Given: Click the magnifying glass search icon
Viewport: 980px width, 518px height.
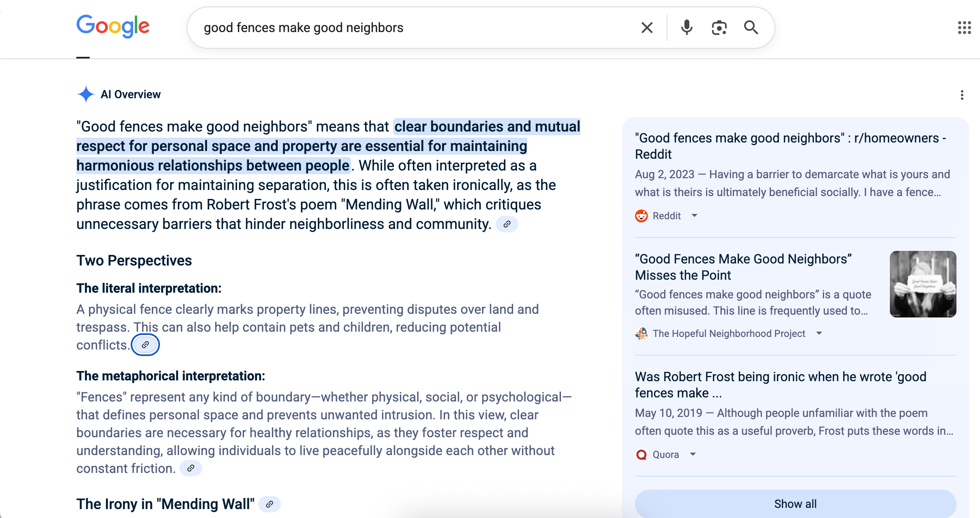Looking at the screenshot, I should [751, 28].
